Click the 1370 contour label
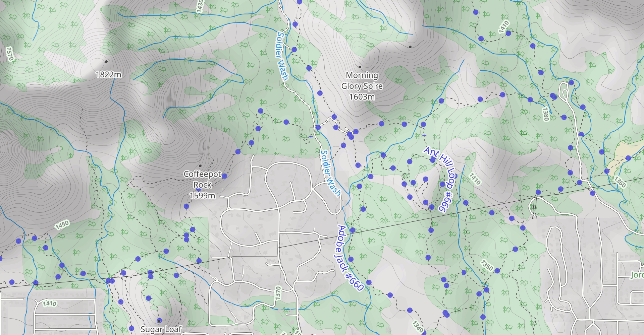 click(278, 293)
